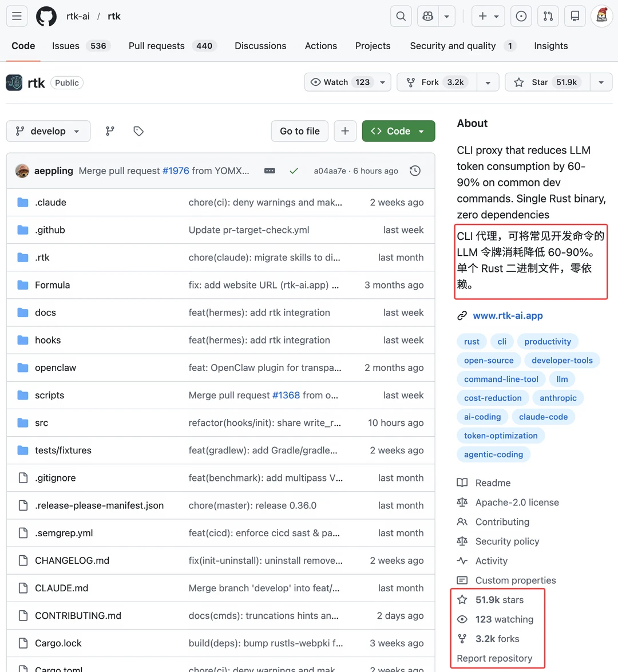
Task: View tags via the tag icon
Action: click(x=138, y=131)
